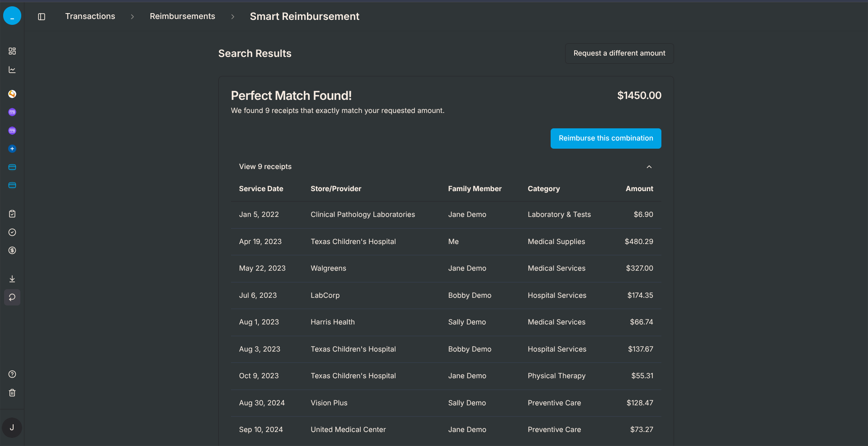Toggle the sidebar panel button

(x=42, y=17)
